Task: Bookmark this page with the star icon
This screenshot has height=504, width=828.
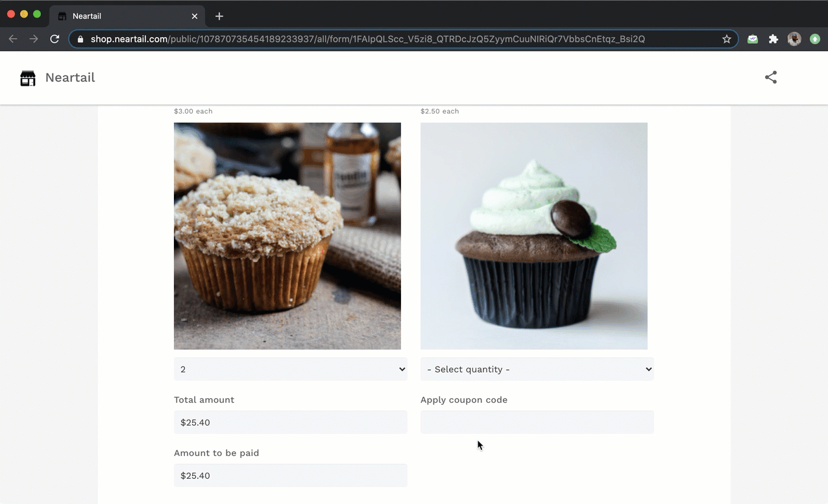Action: tap(727, 39)
